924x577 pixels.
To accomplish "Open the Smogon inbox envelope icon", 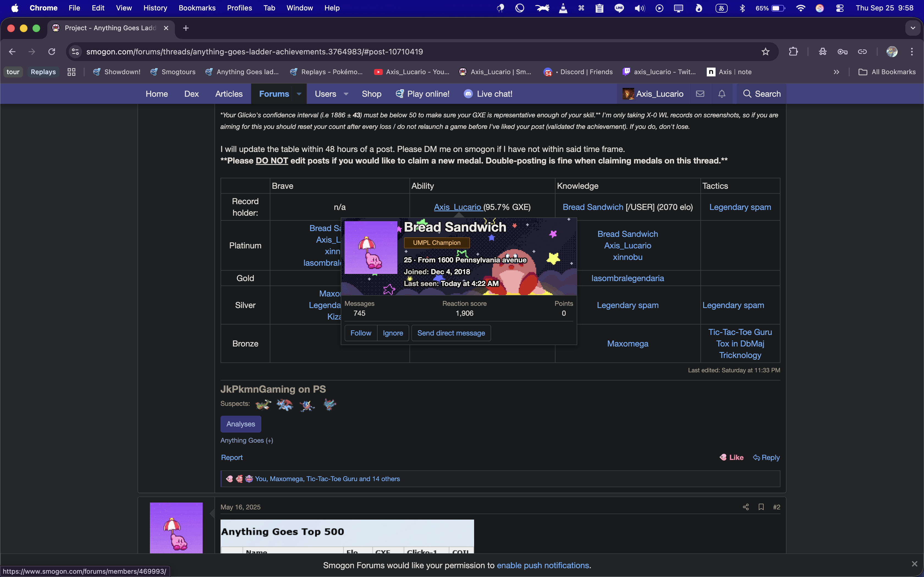I will click(x=700, y=94).
